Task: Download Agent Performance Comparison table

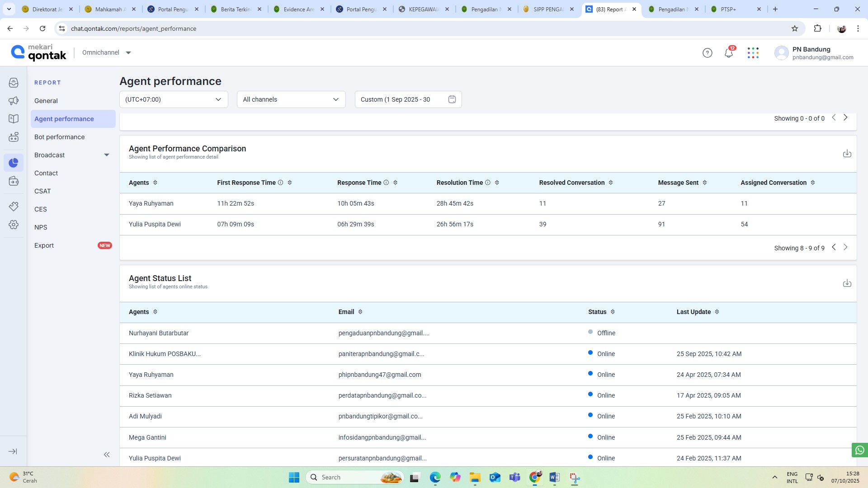Action: [847, 154]
